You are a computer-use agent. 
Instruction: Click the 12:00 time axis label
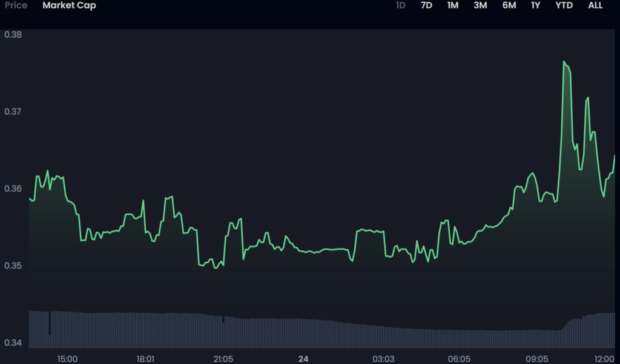605,359
